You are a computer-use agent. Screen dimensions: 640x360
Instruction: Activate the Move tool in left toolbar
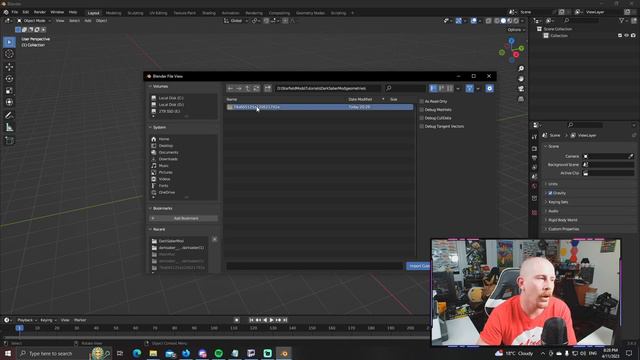tap(9, 67)
